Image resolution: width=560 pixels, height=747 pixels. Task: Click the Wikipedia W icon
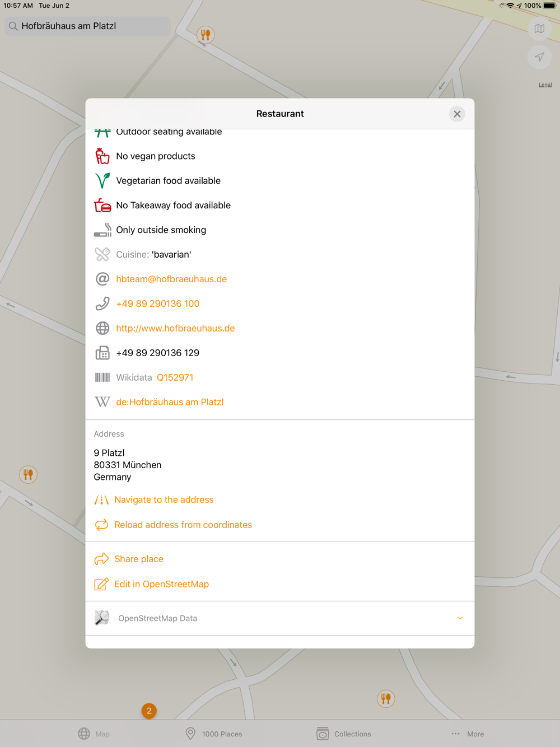[102, 402]
